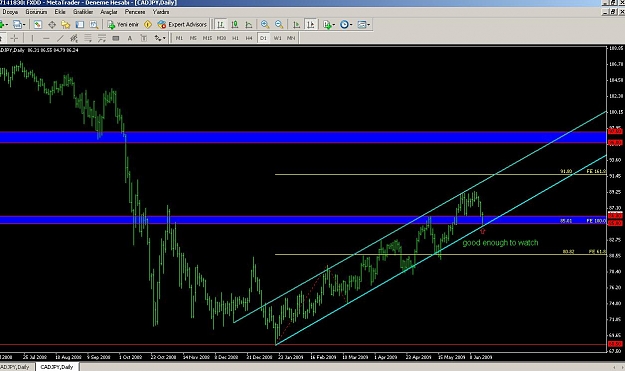Image resolution: width=625 pixels, height=371 pixels.
Task: Toggle chart shift icon
Action: click(x=311, y=25)
